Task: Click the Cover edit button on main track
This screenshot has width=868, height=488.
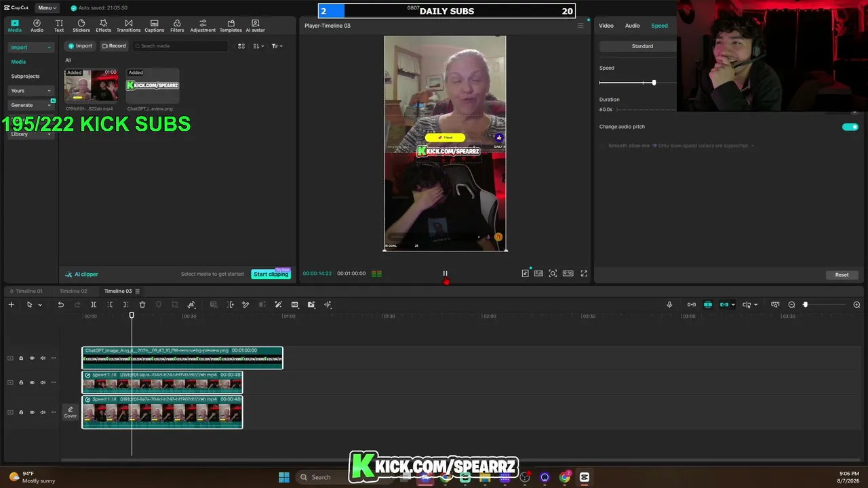Action: [x=70, y=412]
